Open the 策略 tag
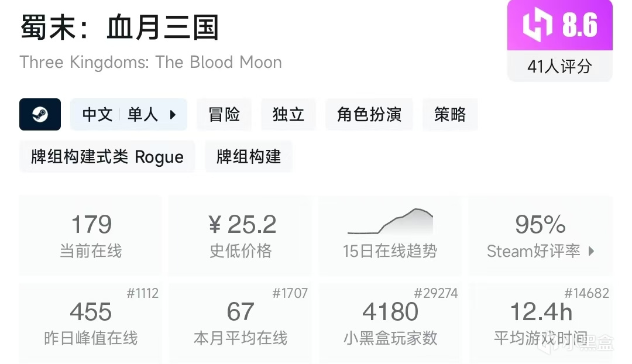632x364 pixels. coord(450,114)
